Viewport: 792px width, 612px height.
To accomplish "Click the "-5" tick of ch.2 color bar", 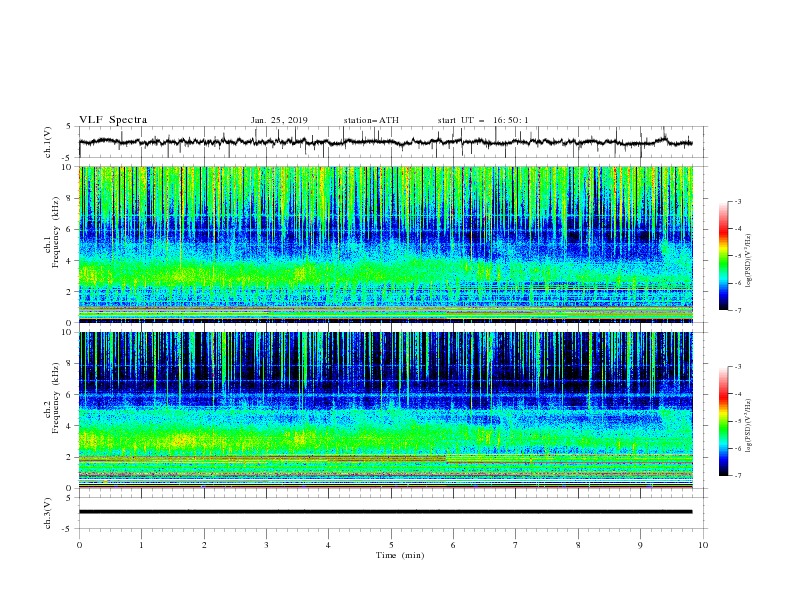I will pyautogui.click(x=737, y=421).
